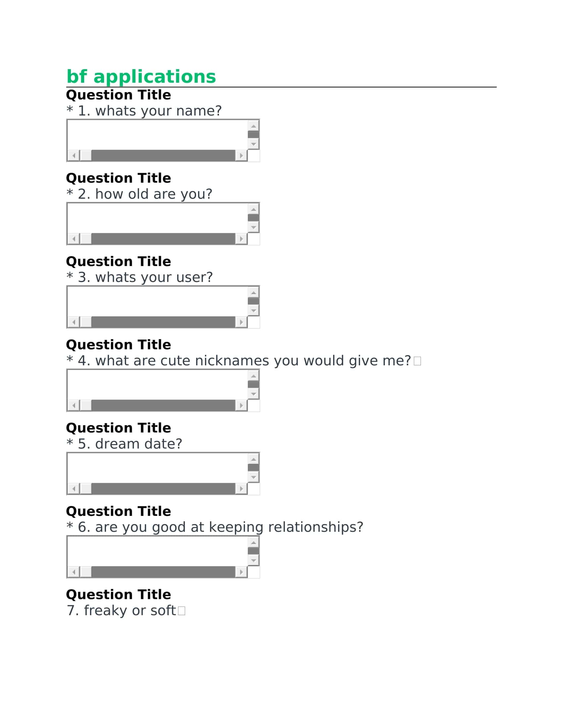Click the "bf applications" heading
This screenshot has height=728, width=563.
pos(141,77)
